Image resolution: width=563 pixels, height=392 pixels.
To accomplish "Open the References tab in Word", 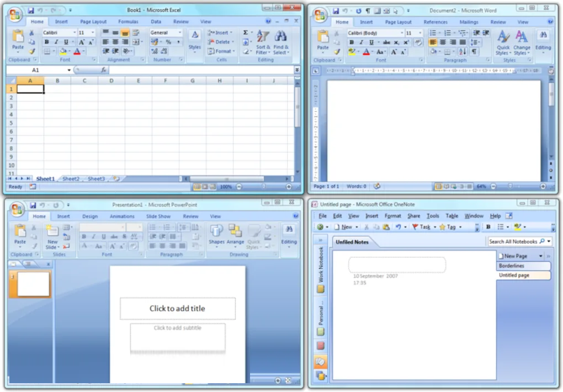I will coord(435,22).
